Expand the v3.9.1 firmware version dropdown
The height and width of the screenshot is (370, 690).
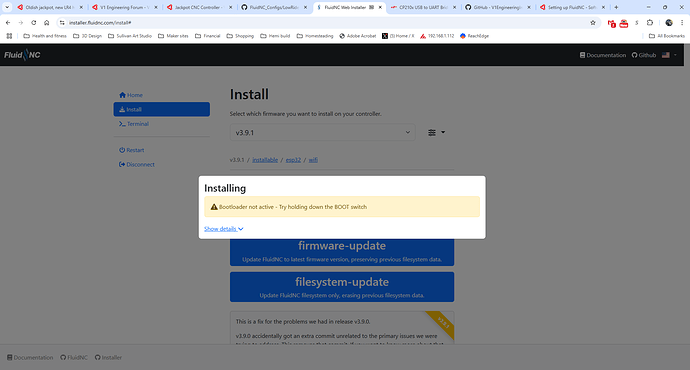[323, 132]
